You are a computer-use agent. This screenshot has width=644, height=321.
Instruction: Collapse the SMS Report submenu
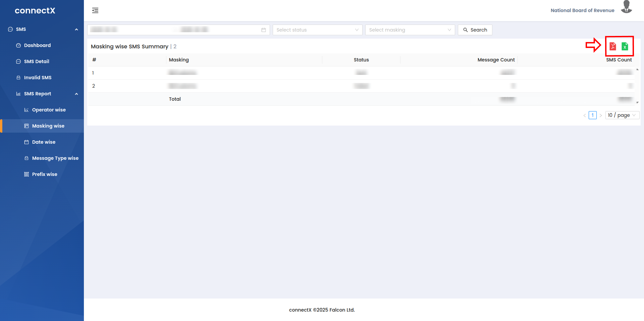[x=76, y=94]
